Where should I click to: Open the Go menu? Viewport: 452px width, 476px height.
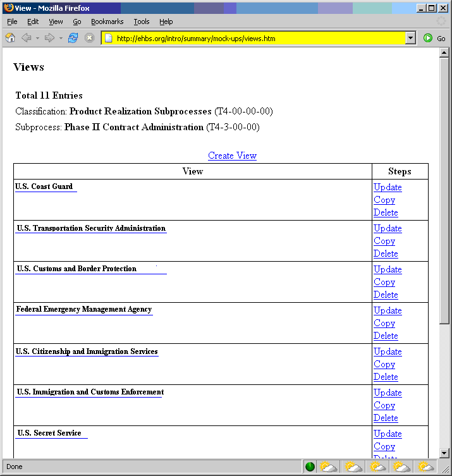77,21
